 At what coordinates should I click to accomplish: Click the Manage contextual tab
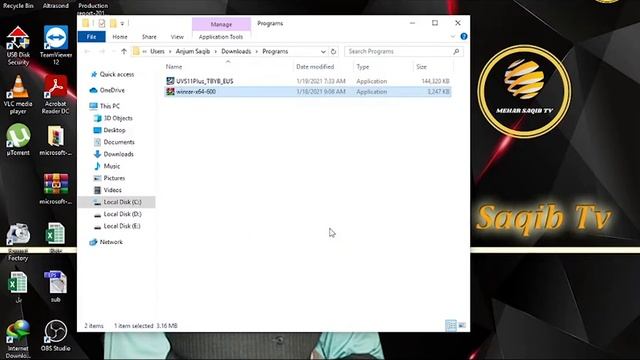coord(221,24)
